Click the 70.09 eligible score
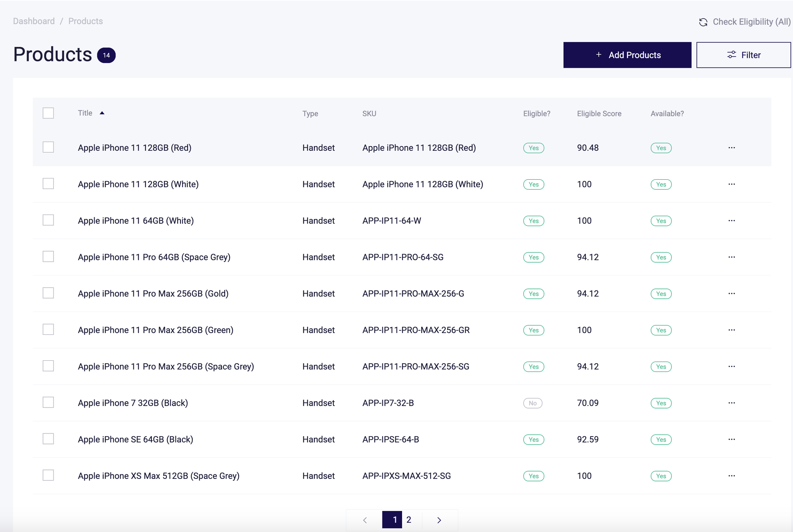 588,403
